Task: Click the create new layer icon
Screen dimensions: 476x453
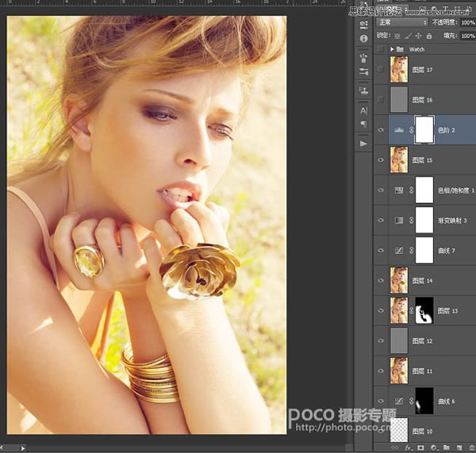Action: [459, 447]
